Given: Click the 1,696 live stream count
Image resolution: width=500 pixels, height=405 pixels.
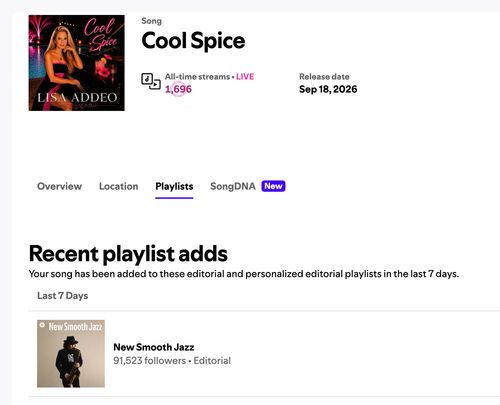Looking at the screenshot, I should tap(178, 89).
